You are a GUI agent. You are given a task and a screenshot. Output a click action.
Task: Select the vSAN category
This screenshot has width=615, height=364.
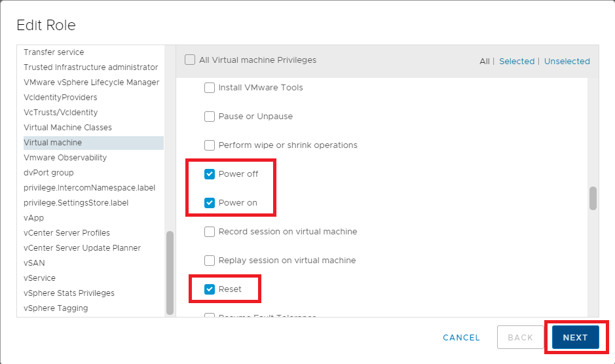[x=34, y=263]
